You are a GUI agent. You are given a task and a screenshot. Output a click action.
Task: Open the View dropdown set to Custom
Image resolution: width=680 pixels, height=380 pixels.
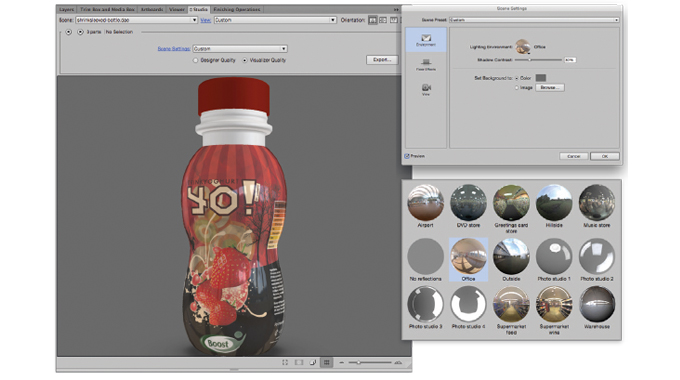pos(275,20)
